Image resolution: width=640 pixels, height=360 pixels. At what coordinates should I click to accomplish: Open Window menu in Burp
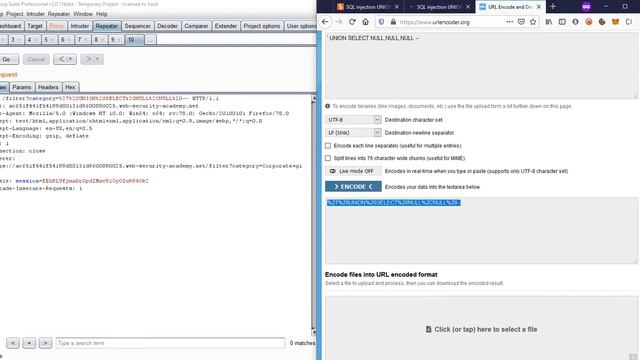83,14
